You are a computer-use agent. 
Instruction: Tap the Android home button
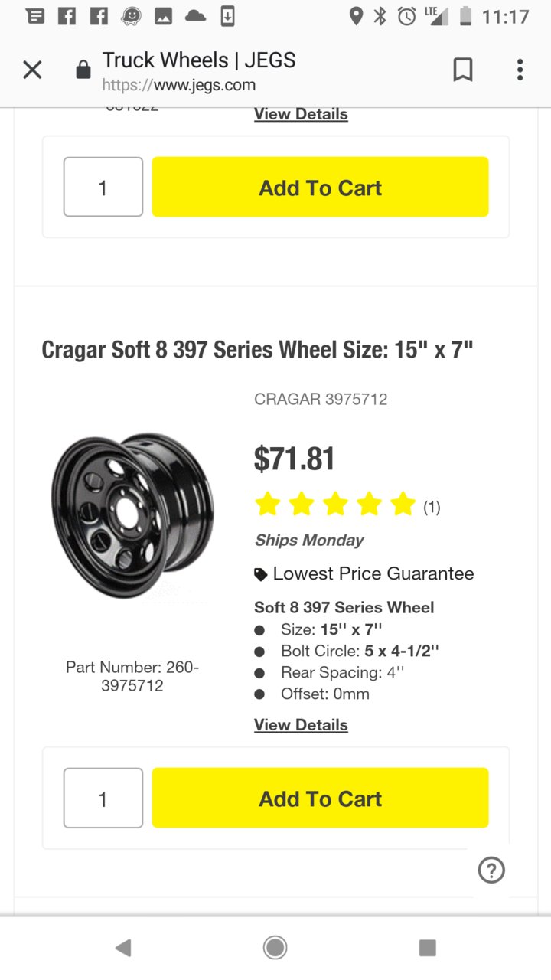275,948
